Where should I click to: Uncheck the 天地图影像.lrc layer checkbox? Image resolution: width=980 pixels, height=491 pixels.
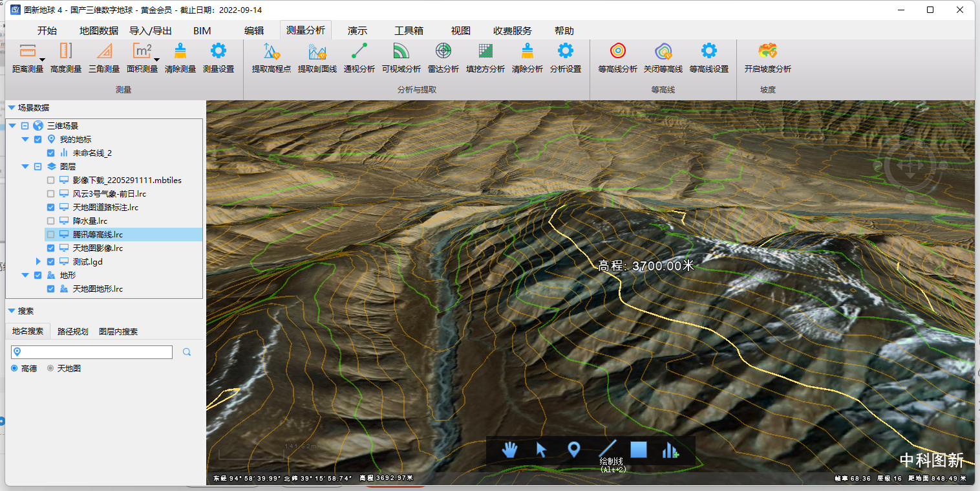(50, 248)
